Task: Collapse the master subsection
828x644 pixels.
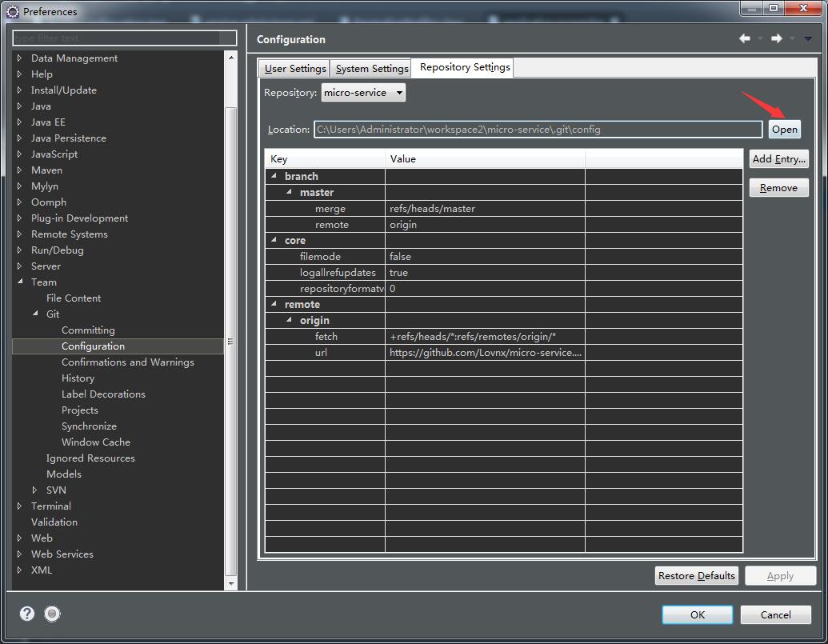Action: pos(289,192)
